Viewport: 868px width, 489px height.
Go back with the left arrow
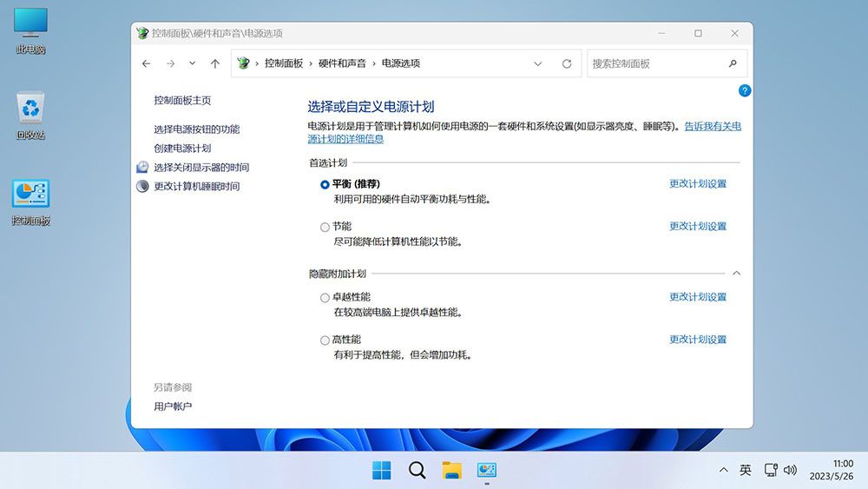[x=146, y=63]
